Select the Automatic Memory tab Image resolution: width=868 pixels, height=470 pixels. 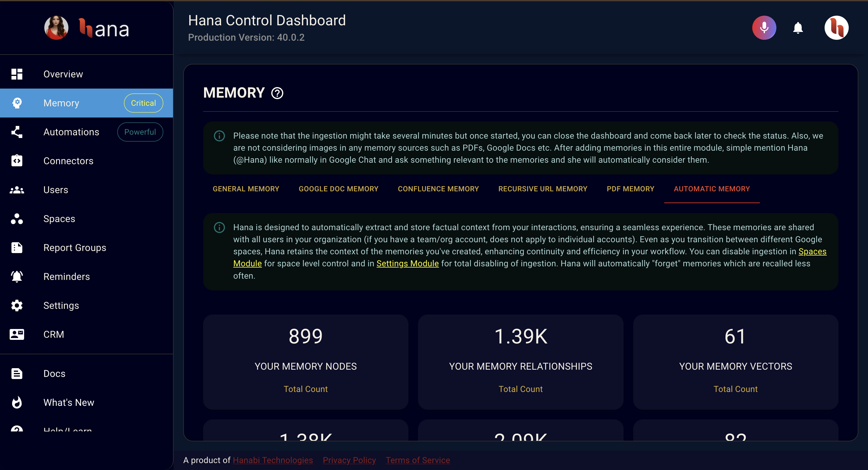(x=712, y=189)
